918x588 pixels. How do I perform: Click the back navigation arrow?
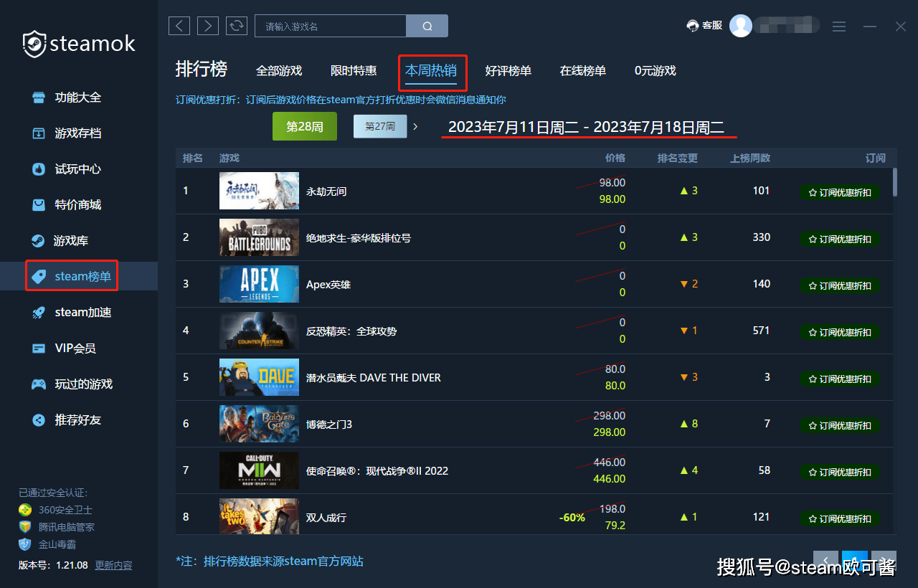click(x=179, y=26)
